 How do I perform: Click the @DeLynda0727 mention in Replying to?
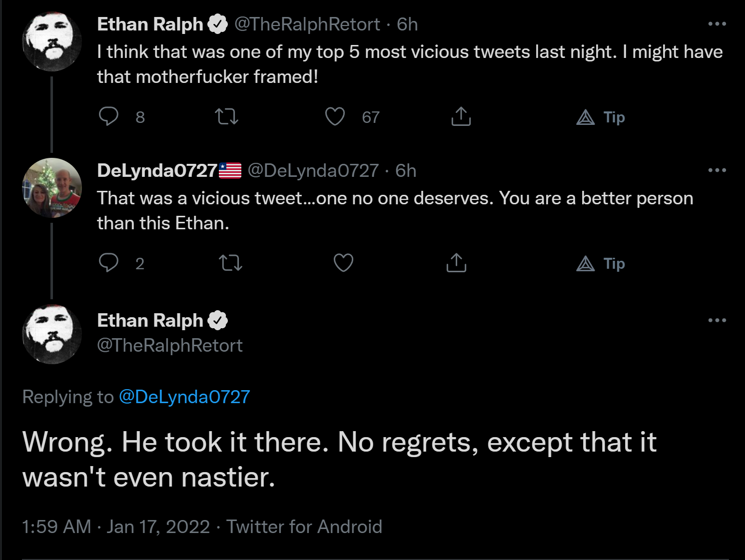[x=184, y=397]
